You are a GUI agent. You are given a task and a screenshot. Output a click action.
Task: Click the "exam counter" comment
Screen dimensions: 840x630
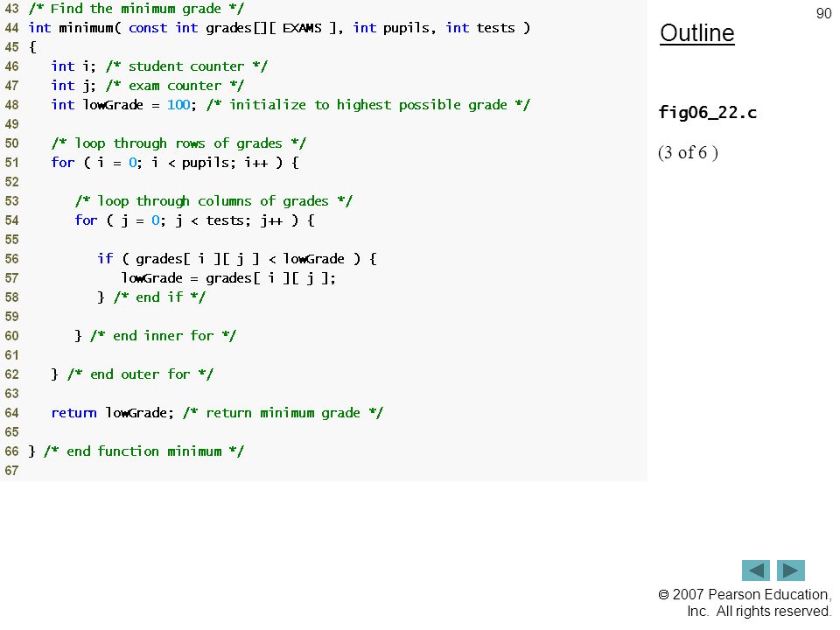pyautogui.click(x=175, y=86)
